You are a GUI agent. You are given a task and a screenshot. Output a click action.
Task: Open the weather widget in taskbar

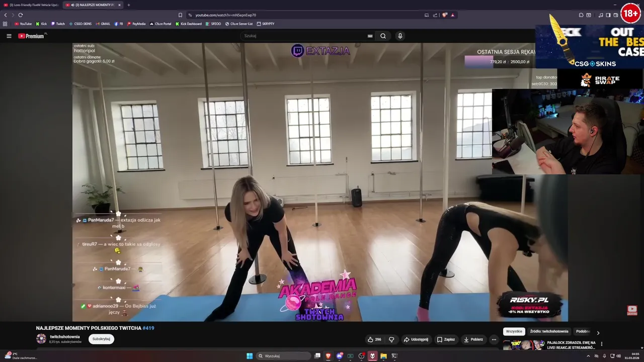tap(20, 356)
